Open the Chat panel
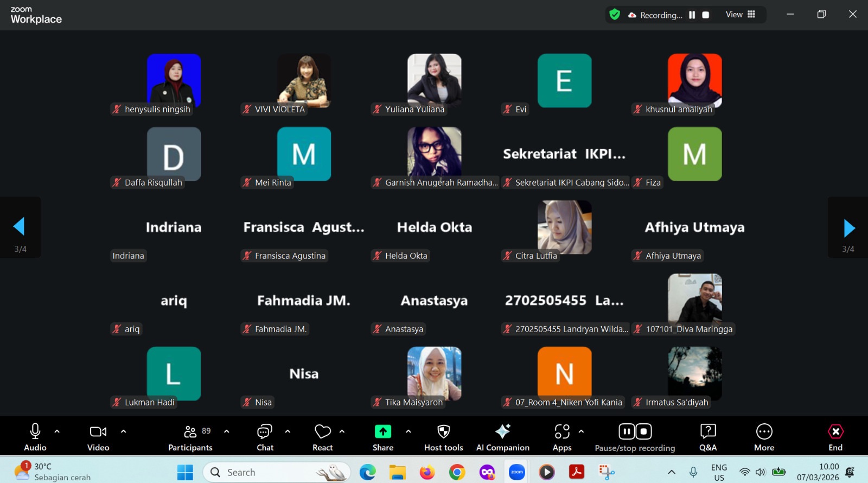 (265, 436)
